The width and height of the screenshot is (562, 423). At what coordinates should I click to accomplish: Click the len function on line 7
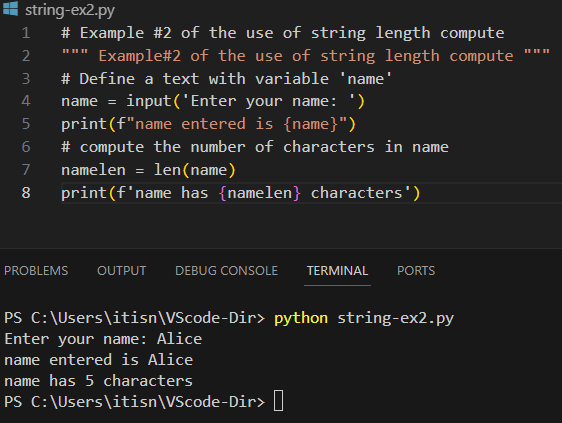tap(167, 170)
